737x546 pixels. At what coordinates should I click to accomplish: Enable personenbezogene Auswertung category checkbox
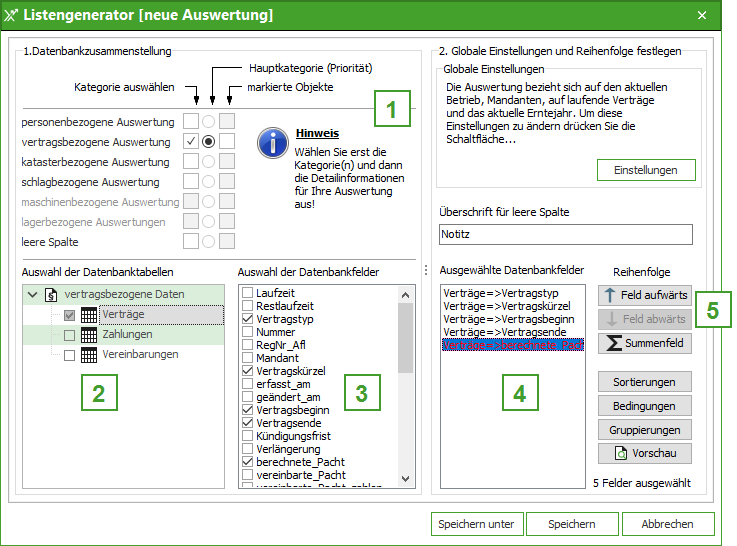click(190, 122)
